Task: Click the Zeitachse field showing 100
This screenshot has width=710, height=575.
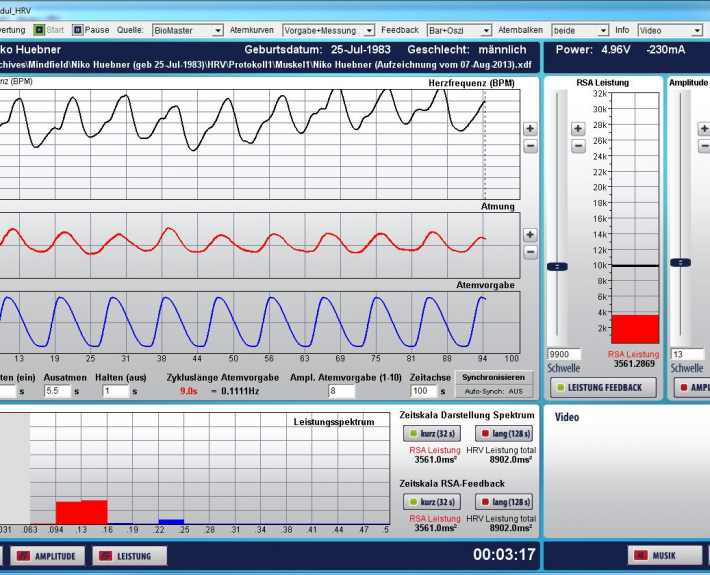Action: pos(424,391)
